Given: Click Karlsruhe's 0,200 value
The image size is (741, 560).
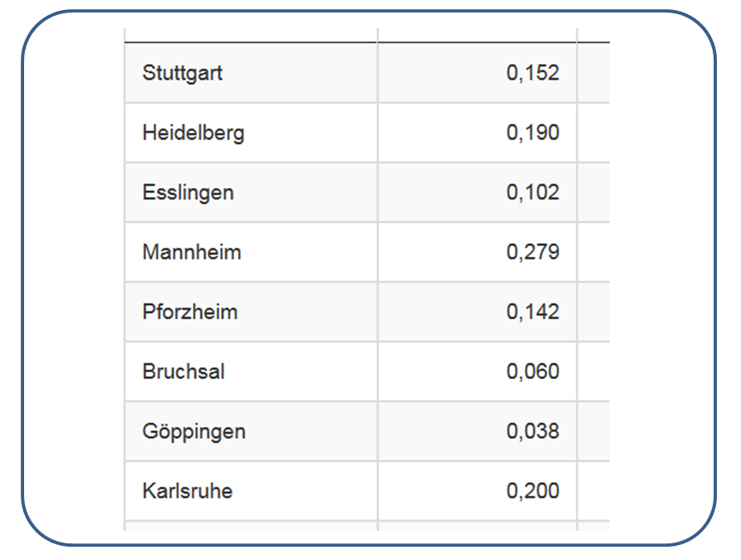Looking at the screenshot, I should point(478,492).
